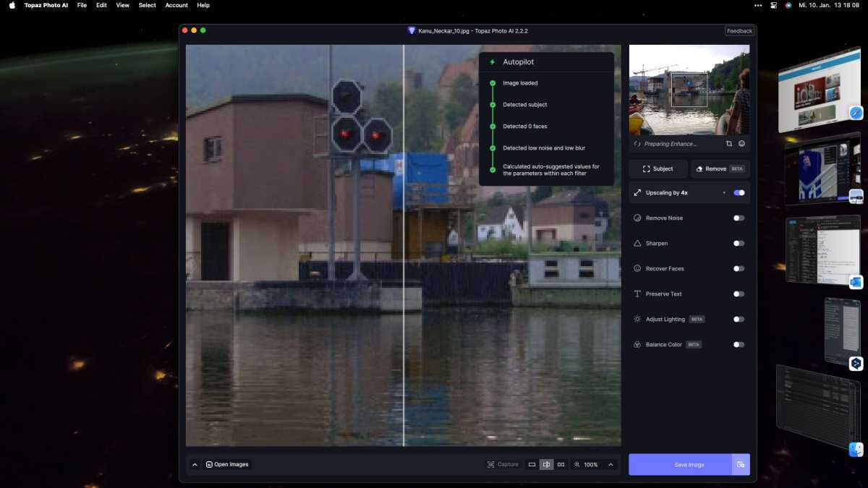Viewport: 868px width, 488px height.
Task: Click the Preview app icon in Stage Manager
Action: 856,196
